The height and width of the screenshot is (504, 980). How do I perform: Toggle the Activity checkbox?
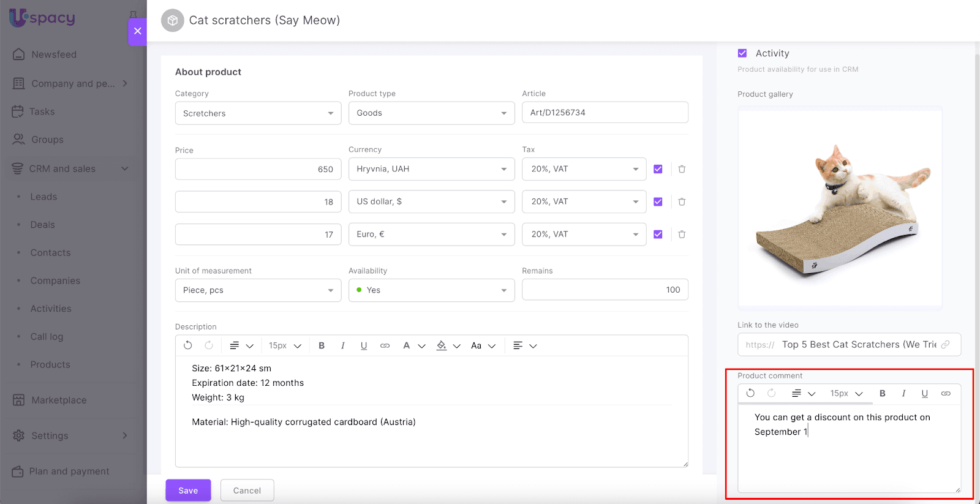click(x=742, y=53)
